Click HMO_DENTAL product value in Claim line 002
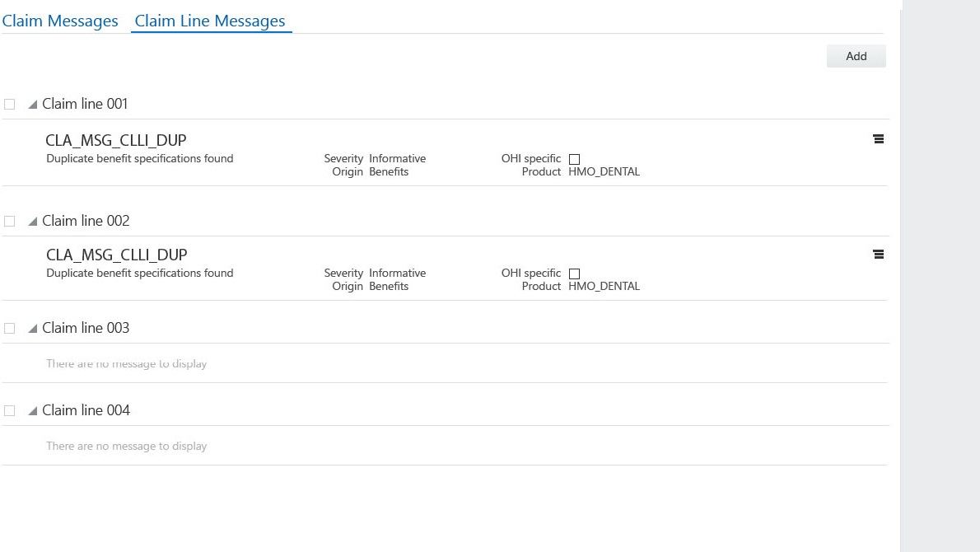This screenshot has width=980, height=552. tap(604, 287)
